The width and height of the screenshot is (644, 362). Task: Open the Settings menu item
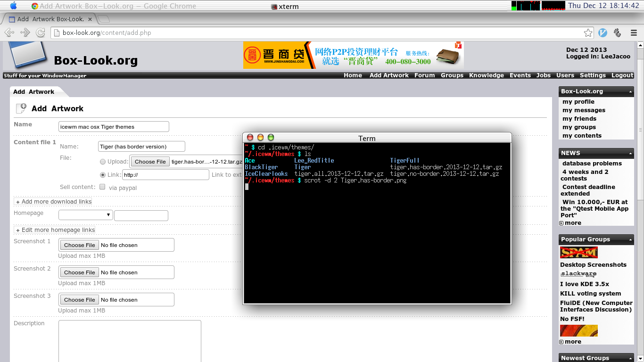coord(593,75)
